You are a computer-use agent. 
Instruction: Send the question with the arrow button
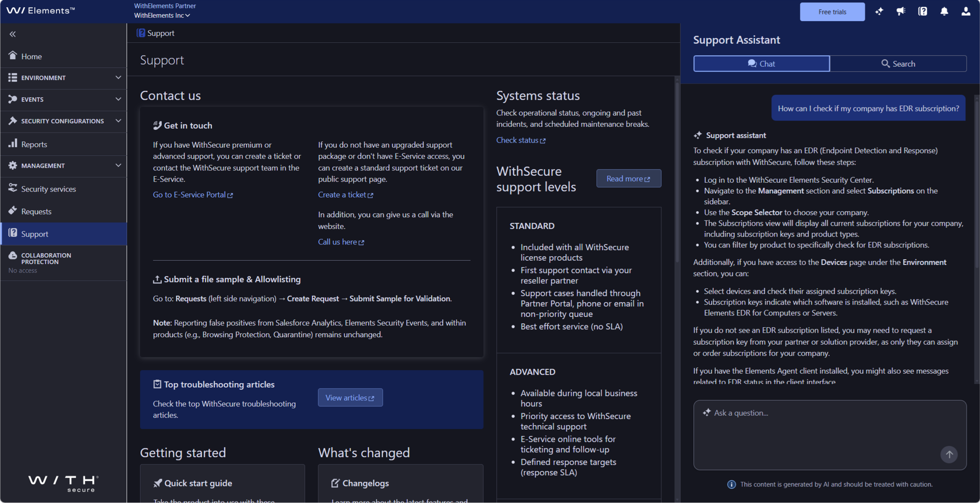click(949, 454)
